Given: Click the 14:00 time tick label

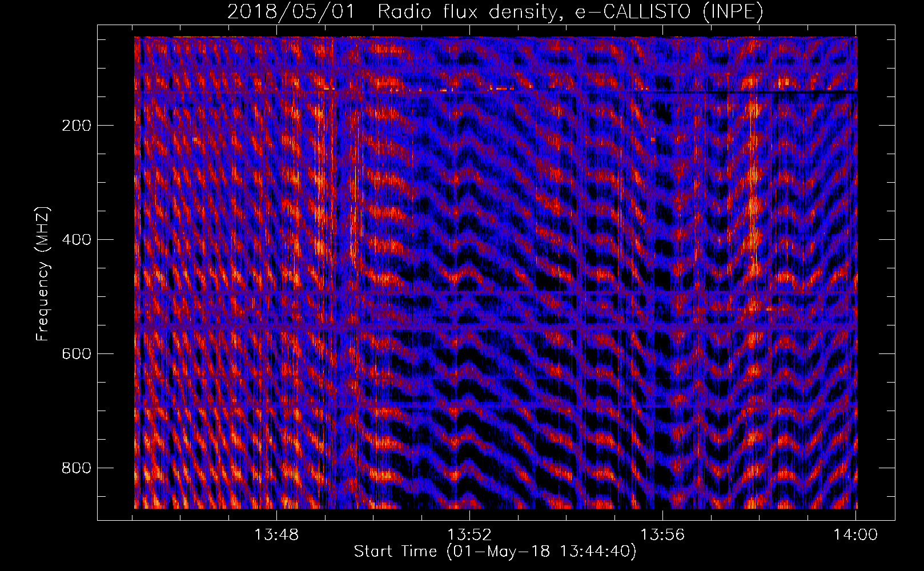Looking at the screenshot, I should pyautogui.click(x=855, y=535).
